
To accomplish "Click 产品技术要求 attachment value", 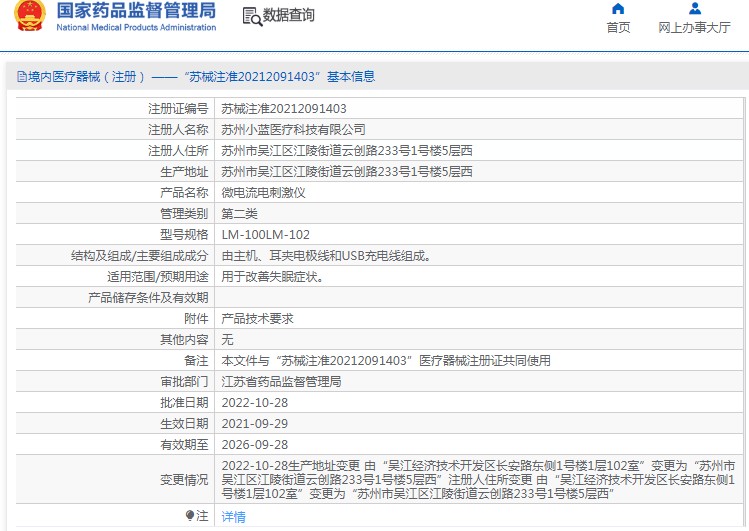I will point(257,319).
